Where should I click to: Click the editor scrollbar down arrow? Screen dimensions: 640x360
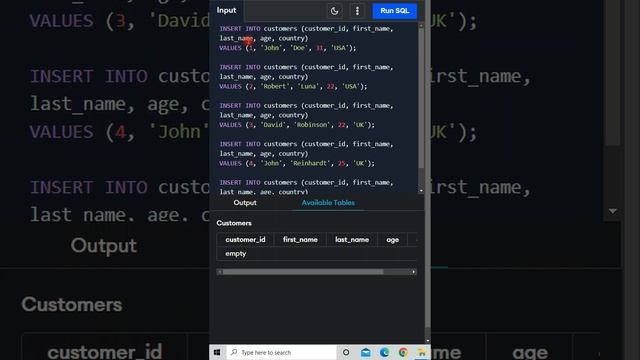pos(421,191)
